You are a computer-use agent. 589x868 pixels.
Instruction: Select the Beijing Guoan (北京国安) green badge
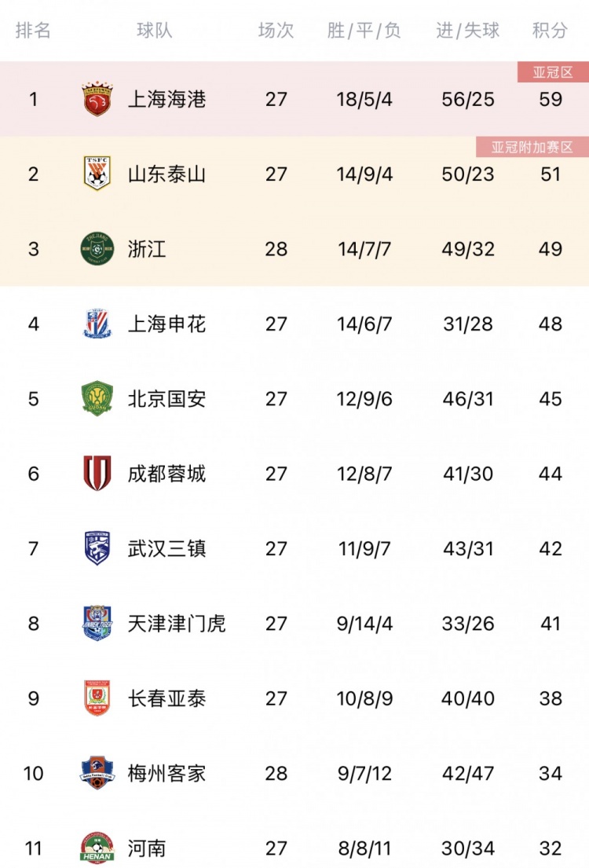point(97,398)
